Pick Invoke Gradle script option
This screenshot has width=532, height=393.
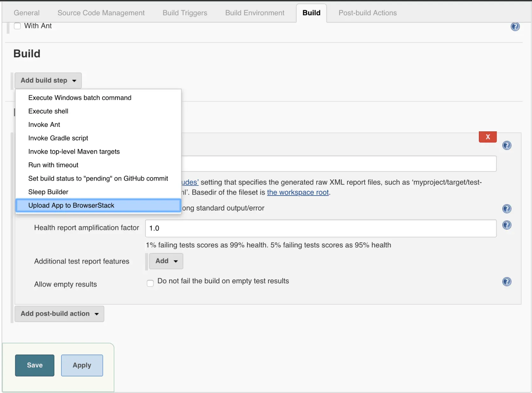click(58, 138)
